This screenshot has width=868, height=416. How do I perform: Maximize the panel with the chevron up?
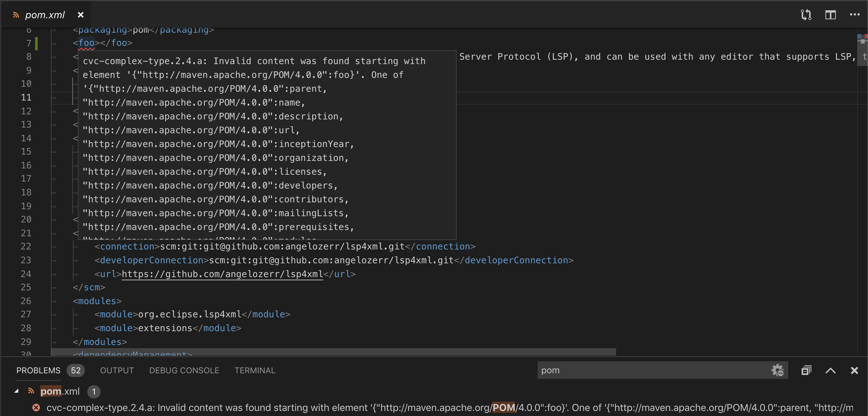pos(830,370)
